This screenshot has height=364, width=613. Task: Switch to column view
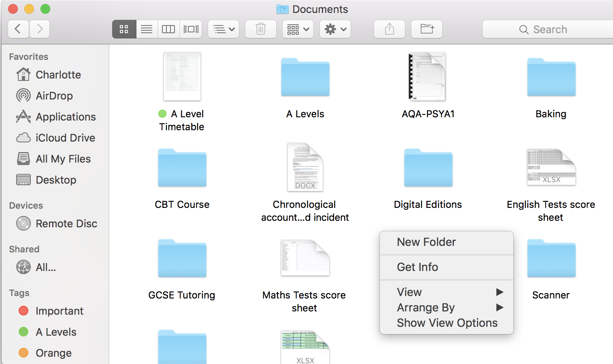pyautogui.click(x=168, y=29)
